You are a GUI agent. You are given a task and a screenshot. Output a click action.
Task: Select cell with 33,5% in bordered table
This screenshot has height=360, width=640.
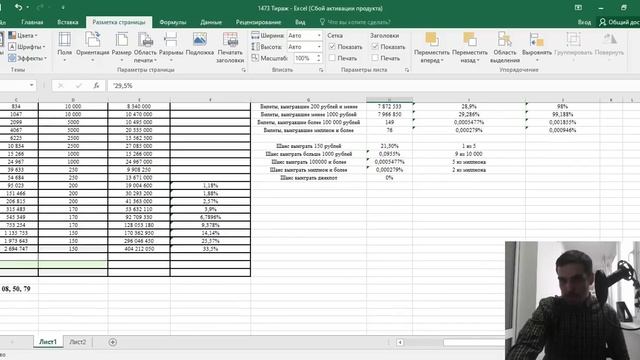tap(210, 249)
